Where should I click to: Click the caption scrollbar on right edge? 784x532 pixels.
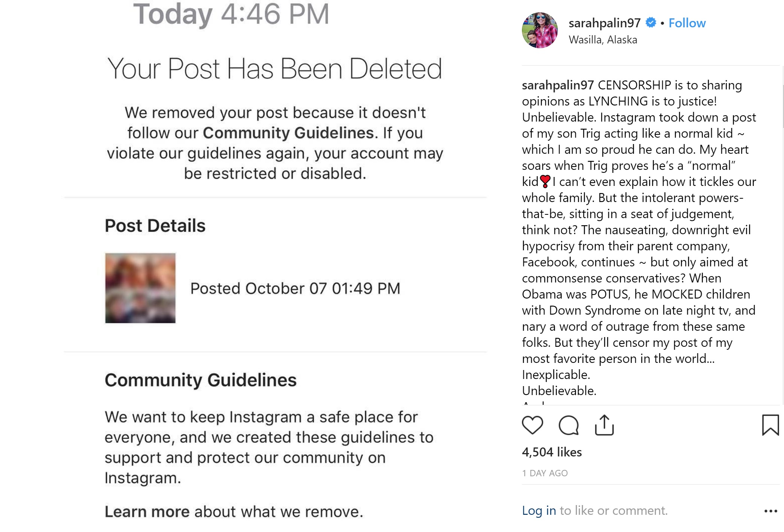pos(783,107)
